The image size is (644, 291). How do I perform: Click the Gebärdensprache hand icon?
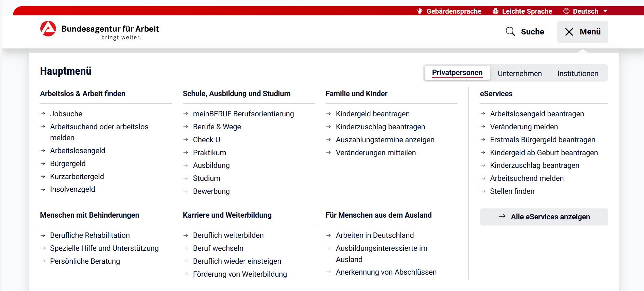[x=420, y=11]
